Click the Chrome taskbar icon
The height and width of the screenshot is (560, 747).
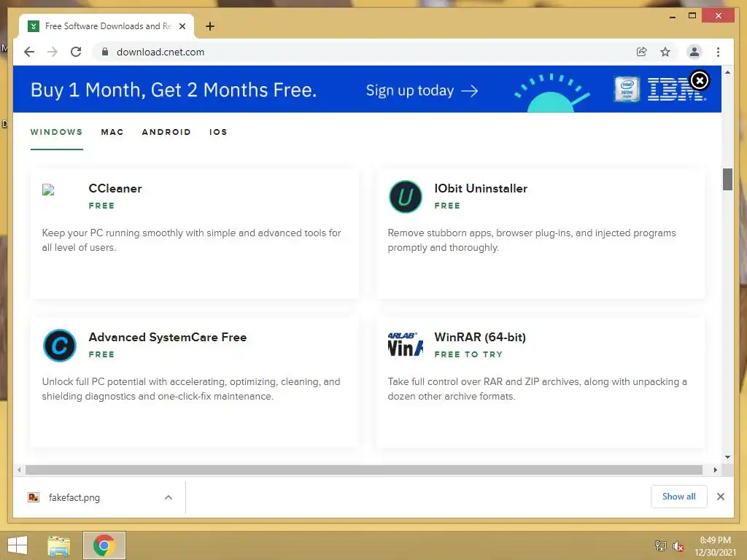pos(104,545)
